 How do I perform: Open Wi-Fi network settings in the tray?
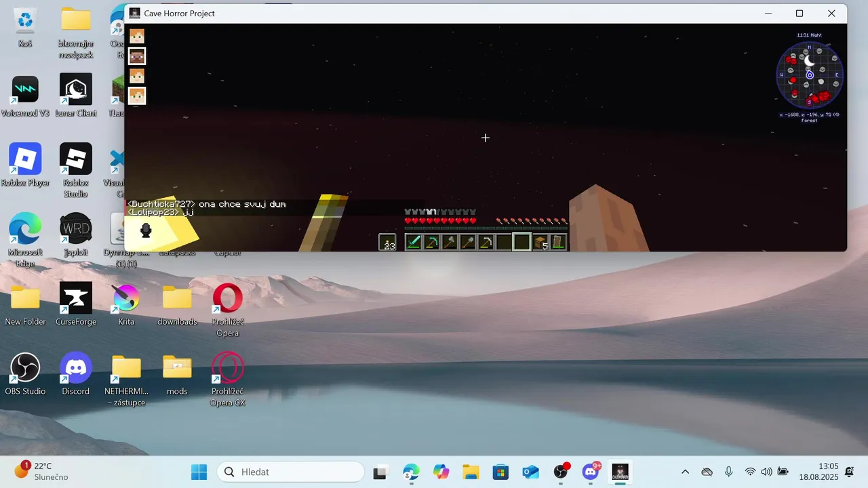click(x=750, y=472)
